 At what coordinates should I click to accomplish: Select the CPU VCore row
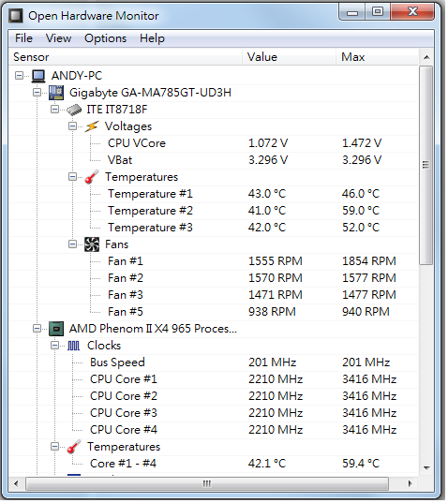point(215,143)
